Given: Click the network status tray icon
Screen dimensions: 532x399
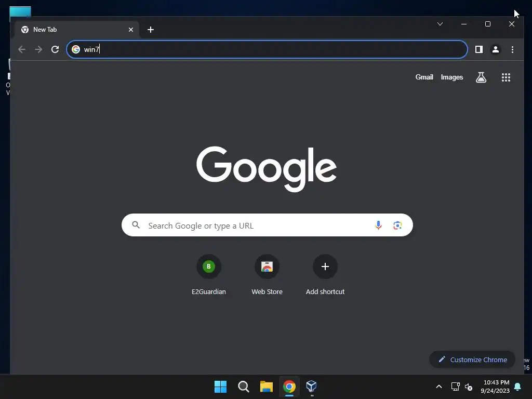Looking at the screenshot, I should point(455,387).
